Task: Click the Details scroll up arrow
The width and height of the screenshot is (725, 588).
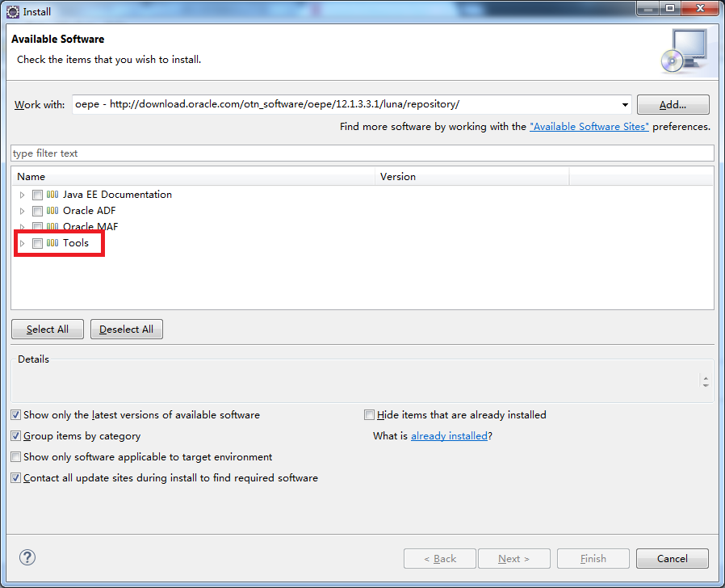Action: coord(706,378)
